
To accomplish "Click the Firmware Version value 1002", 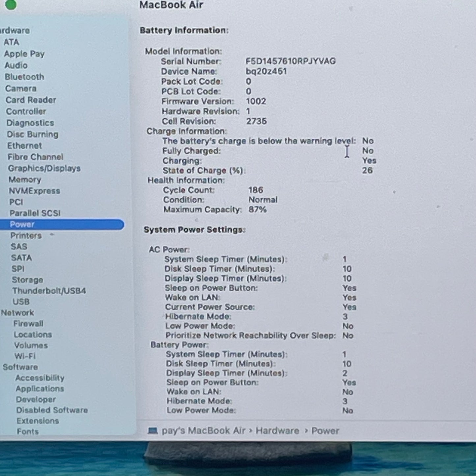I will pos(256,101).
